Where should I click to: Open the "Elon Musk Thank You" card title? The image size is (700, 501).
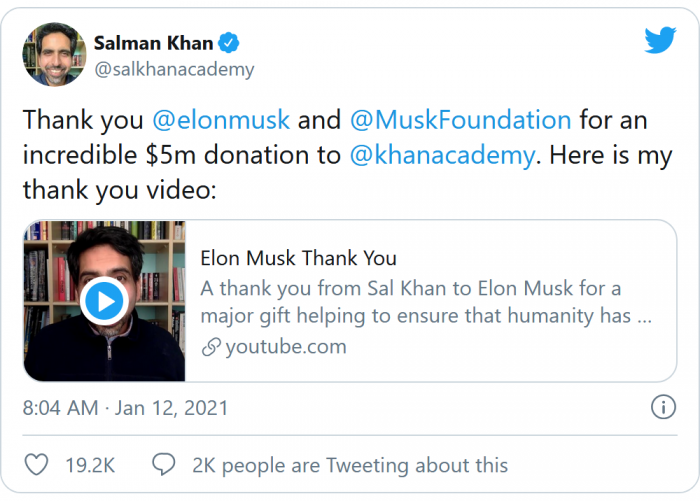point(298,258)
